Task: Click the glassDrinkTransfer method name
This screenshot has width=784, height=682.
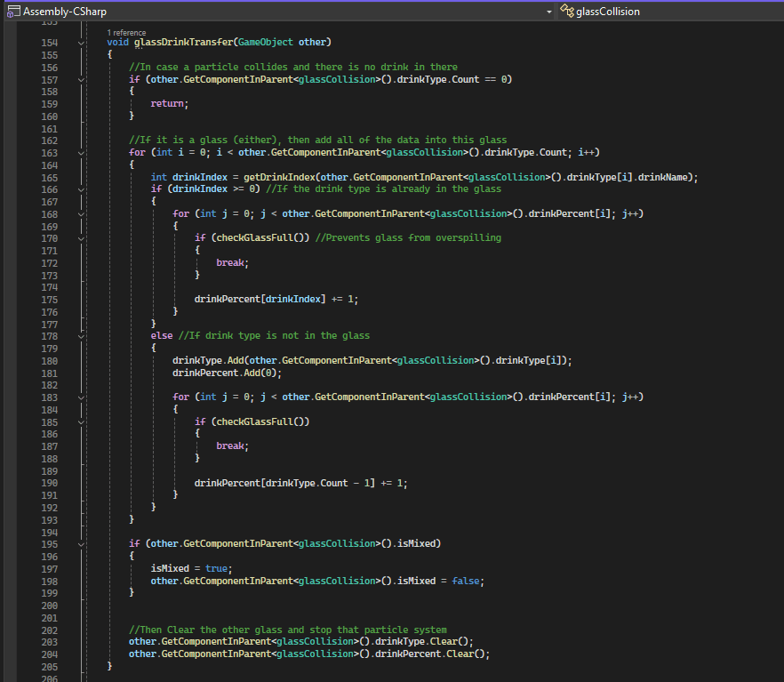Action: (183, 43)
